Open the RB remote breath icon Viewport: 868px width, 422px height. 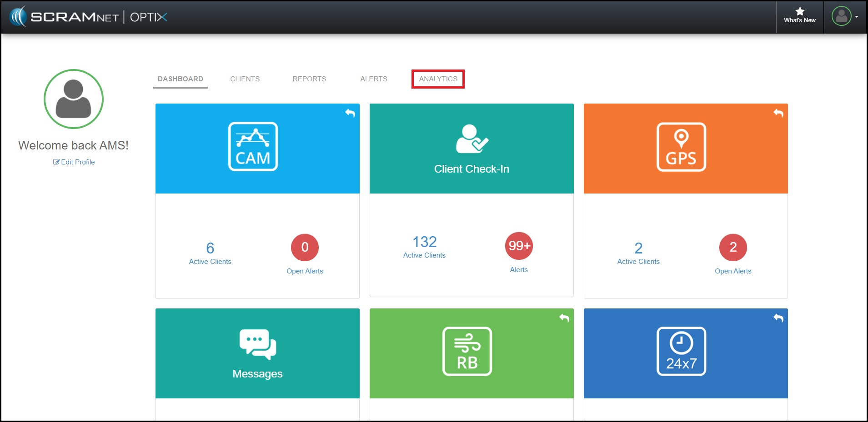point(467,351)
